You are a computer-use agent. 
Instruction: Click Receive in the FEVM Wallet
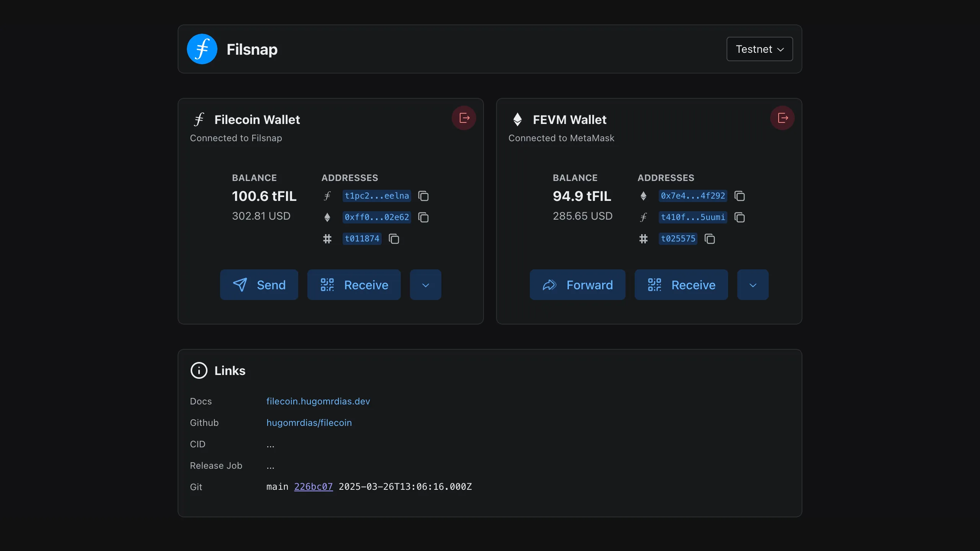[681, 285]
